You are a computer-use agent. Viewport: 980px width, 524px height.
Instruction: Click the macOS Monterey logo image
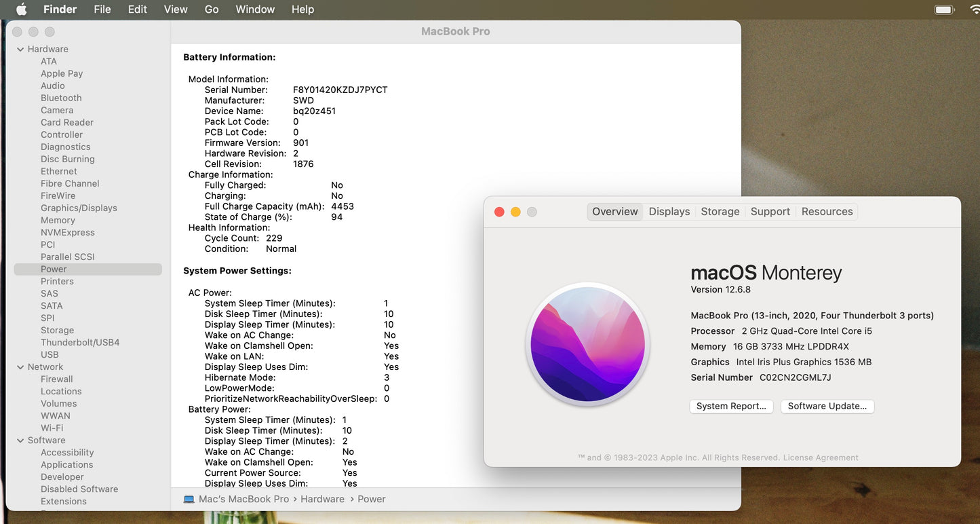pyautogui.click(x=588, y=344)
